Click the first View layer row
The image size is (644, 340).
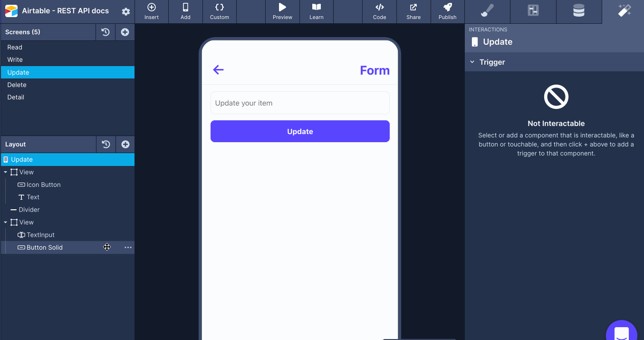pos(67,172)
